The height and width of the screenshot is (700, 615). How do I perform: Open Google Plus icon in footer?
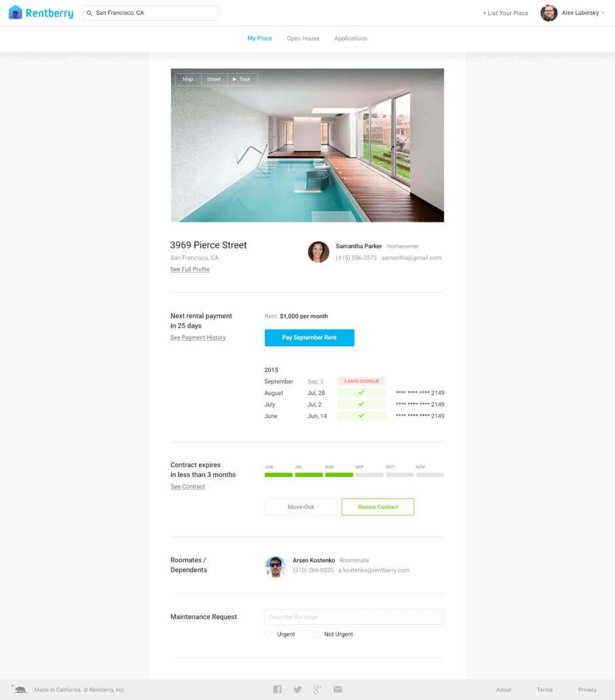pyautogui.click(x=317, y=690)
